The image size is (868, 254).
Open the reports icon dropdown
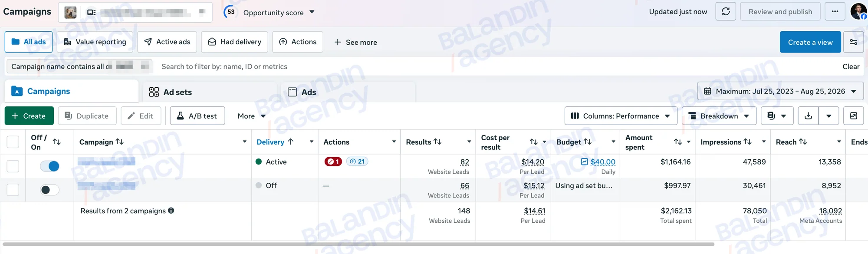tap(777, 116)
